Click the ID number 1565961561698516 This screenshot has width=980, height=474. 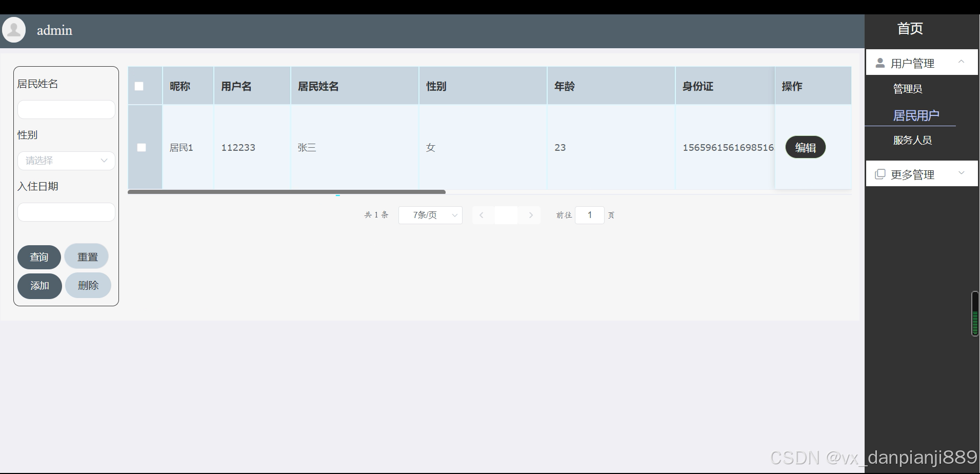pos(728,148)
